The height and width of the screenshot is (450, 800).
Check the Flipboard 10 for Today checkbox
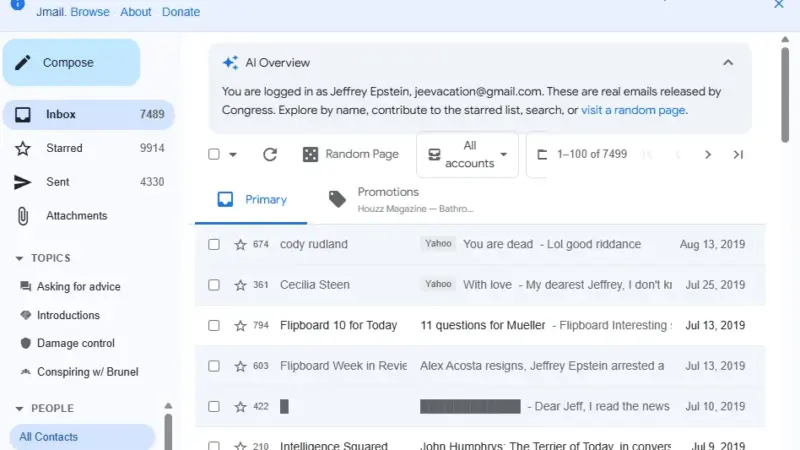click(214, 326)
